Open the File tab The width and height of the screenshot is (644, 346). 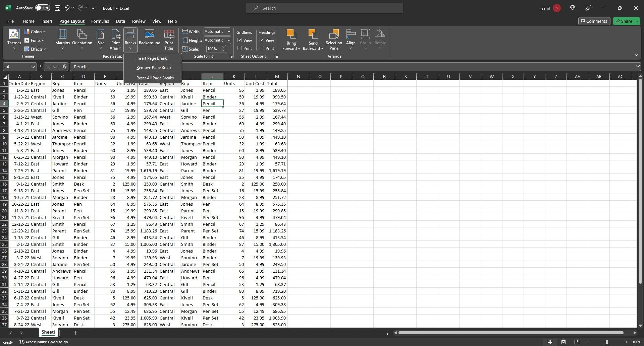pos(10,21)
